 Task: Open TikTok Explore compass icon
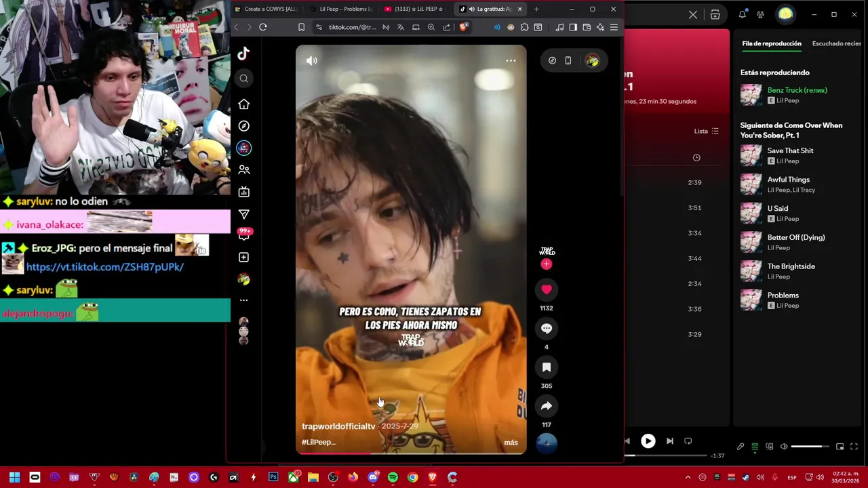coord(244,126)
